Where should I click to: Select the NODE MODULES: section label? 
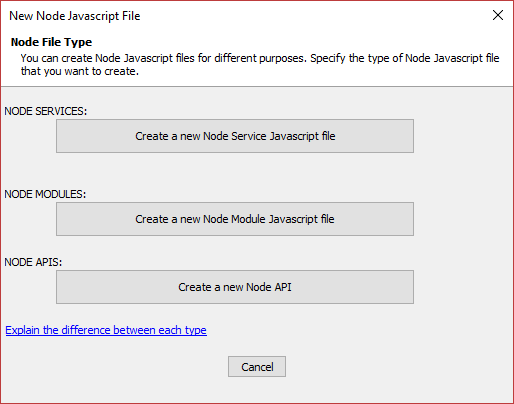[x=45, y=194]
